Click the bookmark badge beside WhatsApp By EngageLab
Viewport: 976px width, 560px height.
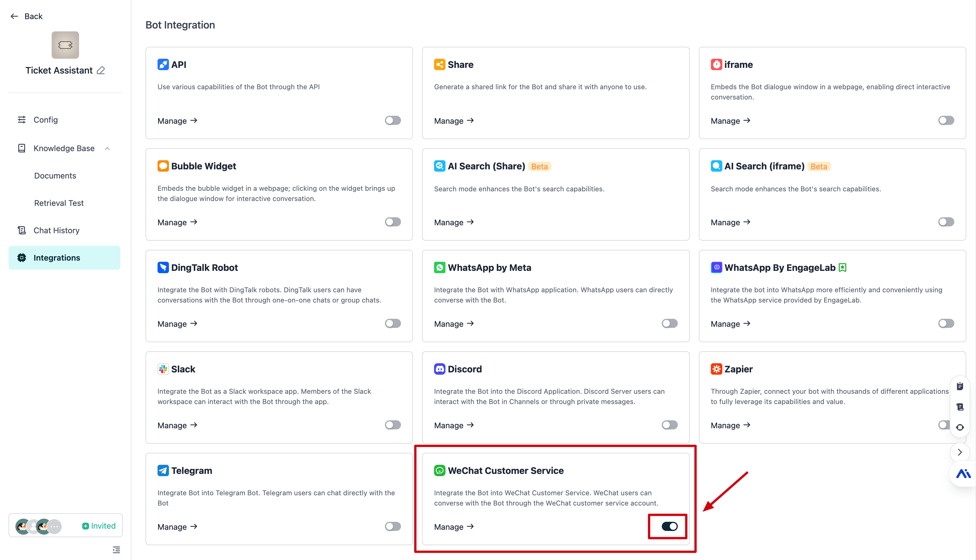[842, 268]
